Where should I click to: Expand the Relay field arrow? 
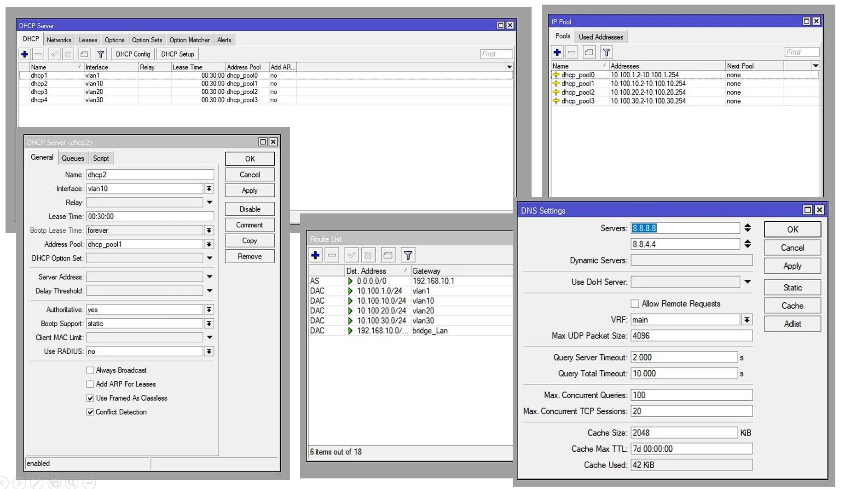click(x=209, y=202)
